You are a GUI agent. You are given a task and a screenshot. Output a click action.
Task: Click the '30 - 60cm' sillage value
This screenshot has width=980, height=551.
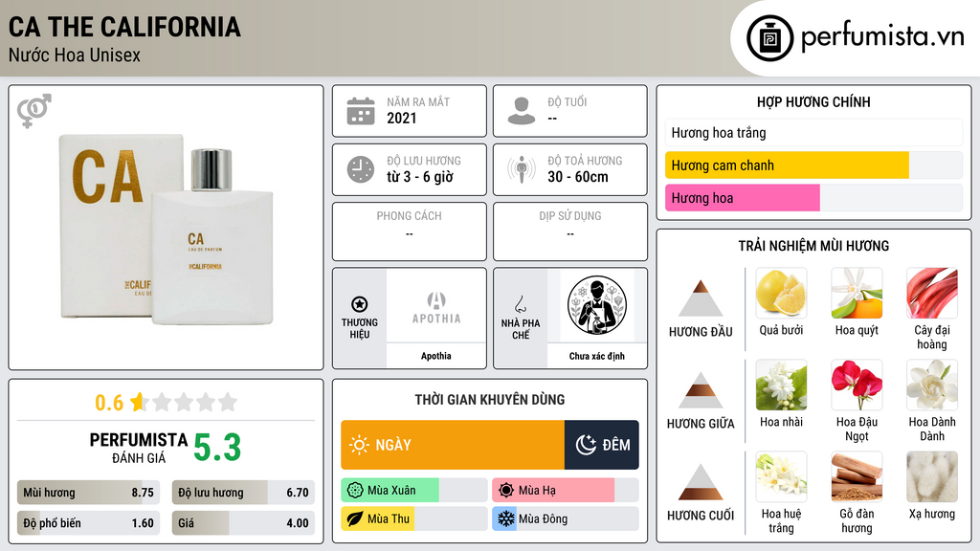(x=577, y=177)
